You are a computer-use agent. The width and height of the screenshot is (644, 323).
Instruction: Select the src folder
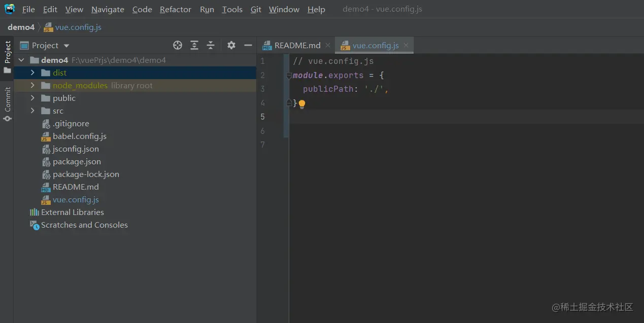coord(135,111)
